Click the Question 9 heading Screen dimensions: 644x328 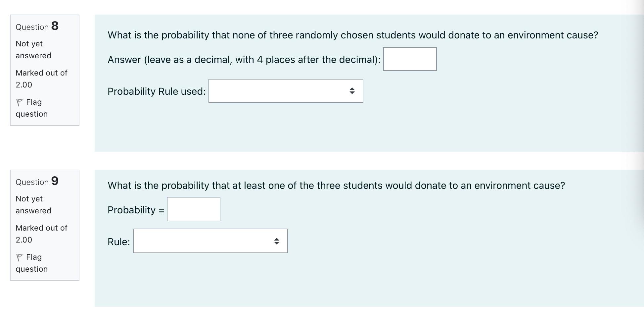[x=36, y=182]
